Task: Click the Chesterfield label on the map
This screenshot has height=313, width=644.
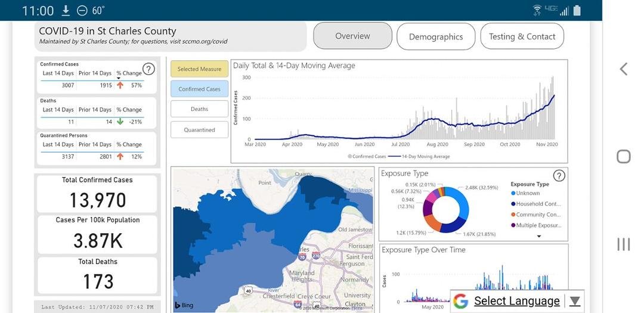Action: point(278,296)
